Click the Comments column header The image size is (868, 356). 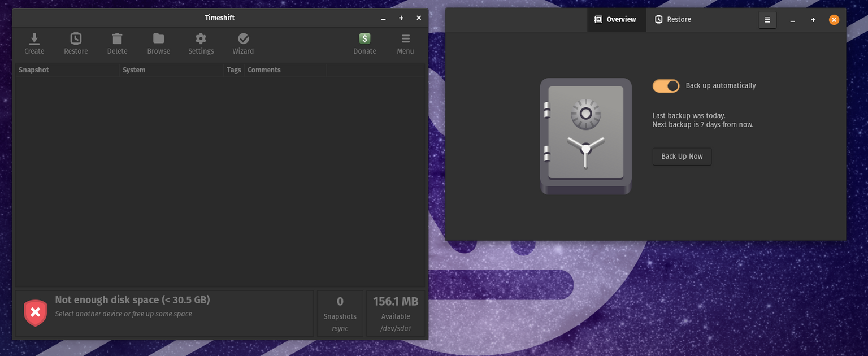pyautogui.click(x=264, y=70)
